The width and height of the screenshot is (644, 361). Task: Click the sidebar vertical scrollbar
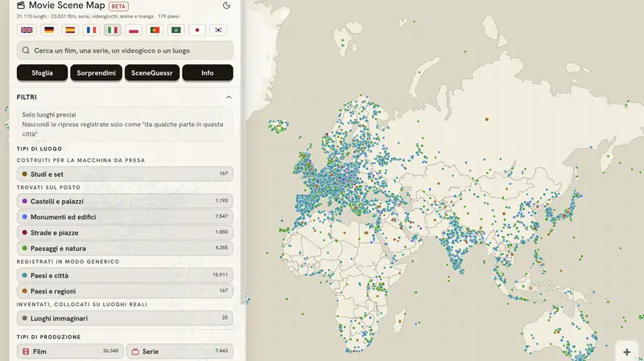(243, 152)
